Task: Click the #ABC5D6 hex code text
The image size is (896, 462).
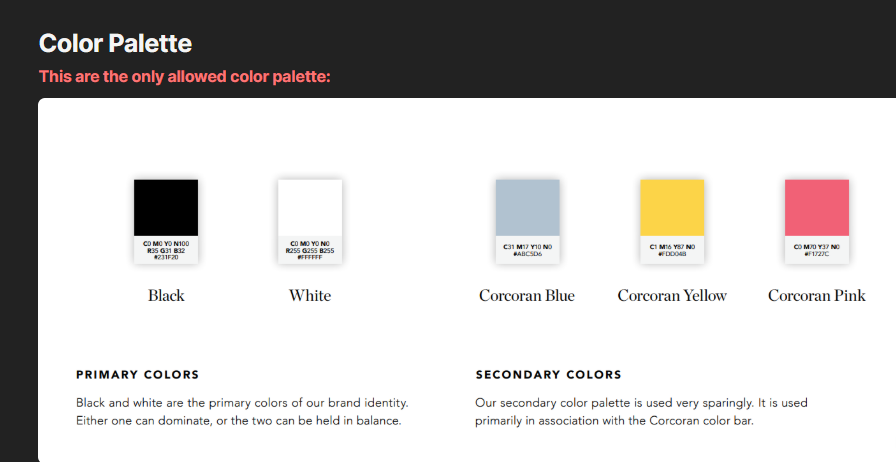Action: (x=527, y=254)
